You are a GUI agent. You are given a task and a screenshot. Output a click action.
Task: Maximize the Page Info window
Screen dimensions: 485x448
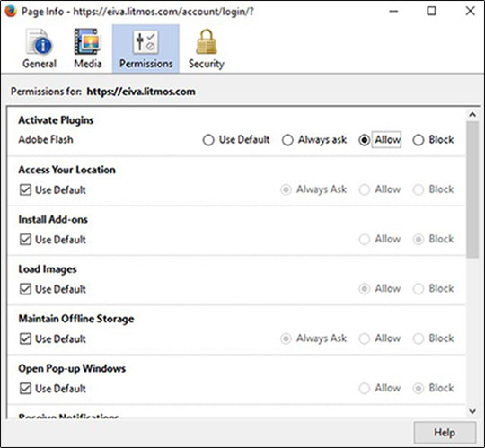[x=431, y=12]
